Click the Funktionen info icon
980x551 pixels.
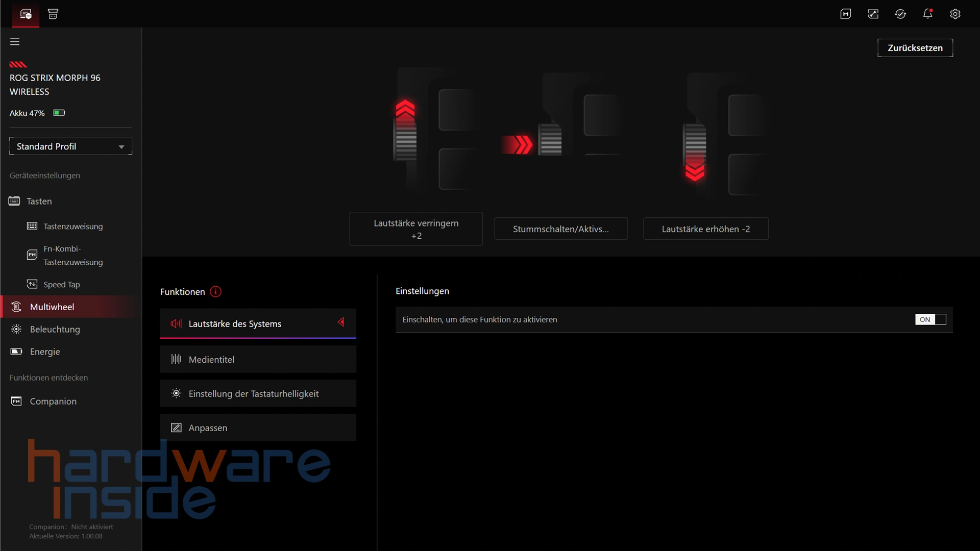pyautogui.click(x=215, y=292)
